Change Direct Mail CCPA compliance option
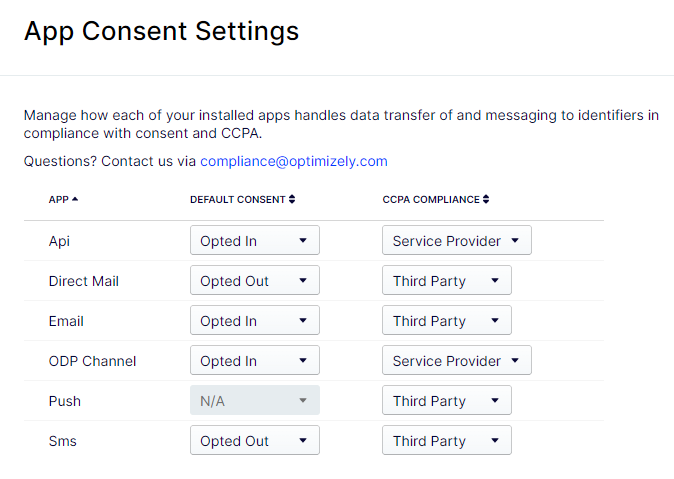Screen dimensions: 674x479 446,281
